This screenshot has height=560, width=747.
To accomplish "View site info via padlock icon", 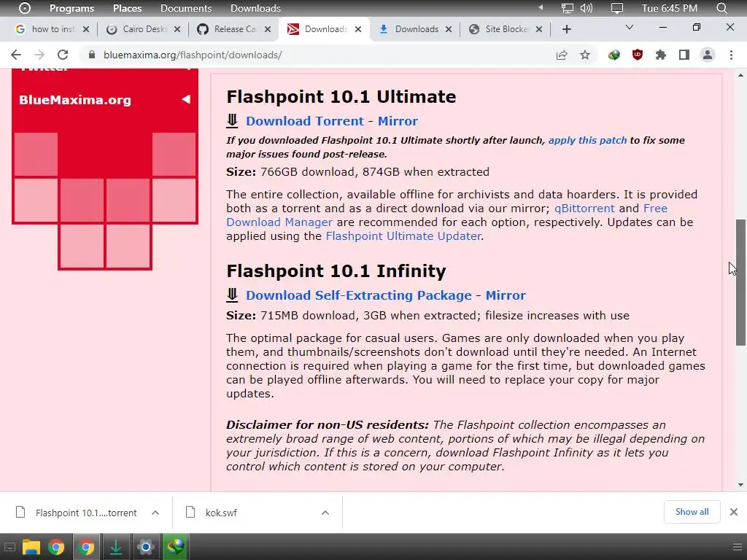I will 92,55.
